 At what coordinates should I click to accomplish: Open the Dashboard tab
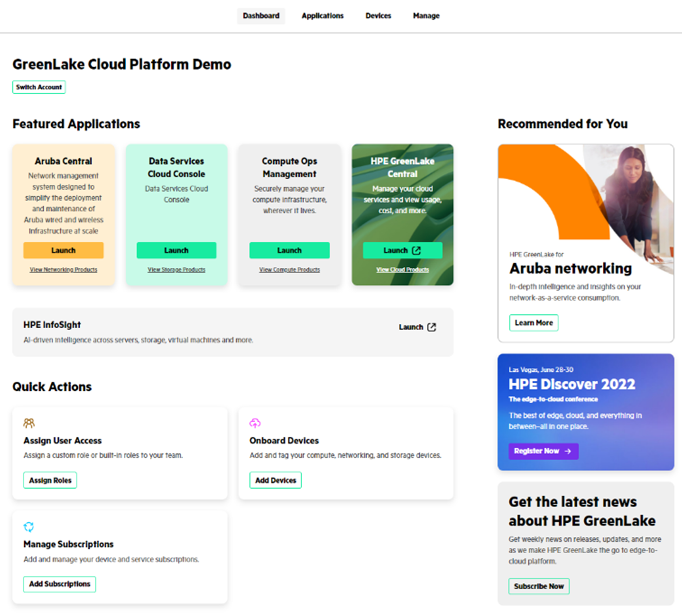tap(261, 16)
